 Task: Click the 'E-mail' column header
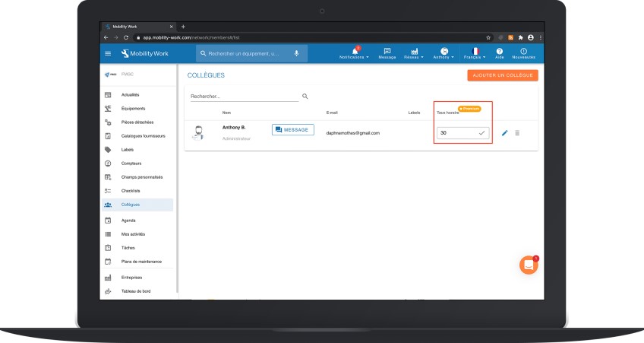coord(332,113)
